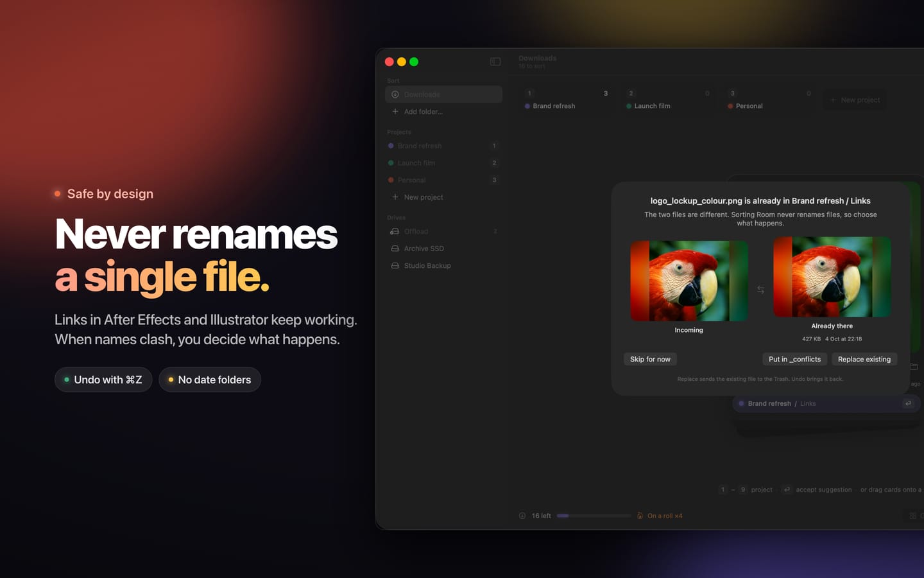The height and width of the screenshot is (578, 924).
Task: Click the folder icon behind the dialog edge
Action: click(x=914, y=366)
